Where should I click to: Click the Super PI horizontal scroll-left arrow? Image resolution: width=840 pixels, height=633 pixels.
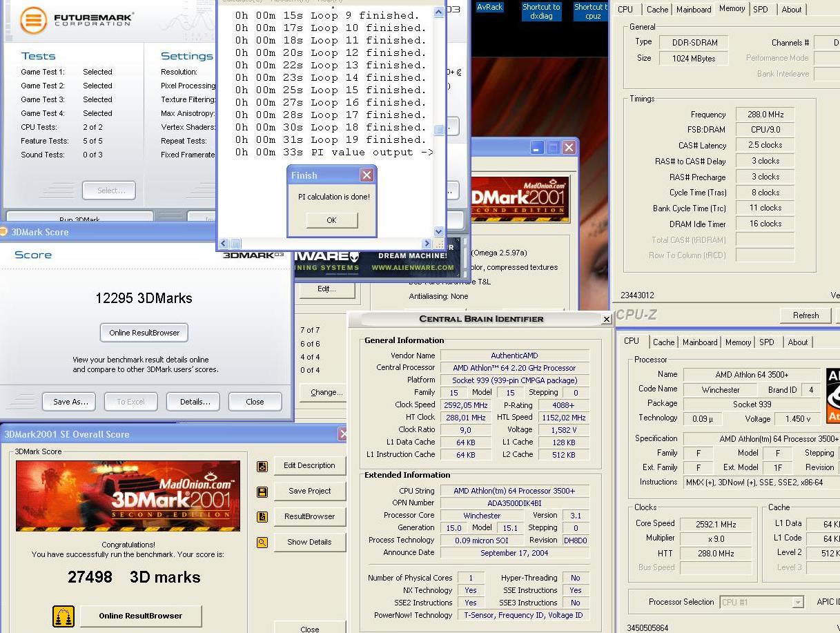click(x=223, y=244)
